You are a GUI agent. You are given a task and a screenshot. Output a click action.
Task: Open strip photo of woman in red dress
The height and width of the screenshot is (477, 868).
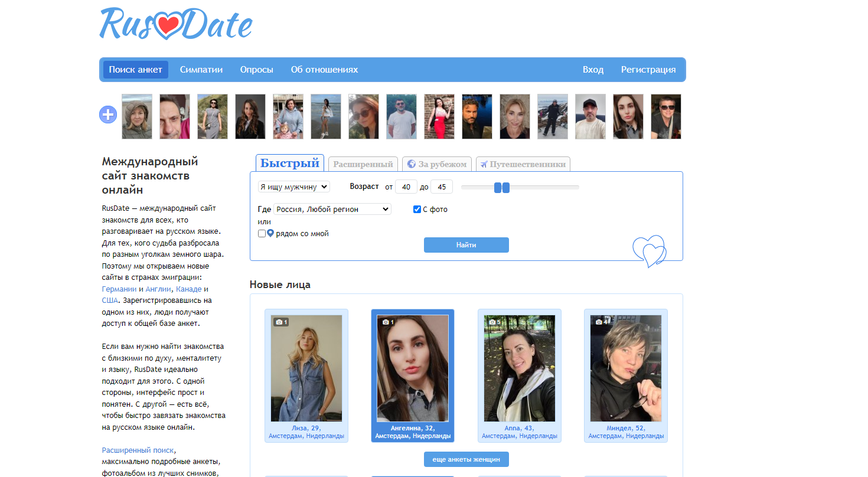point(439,116)
